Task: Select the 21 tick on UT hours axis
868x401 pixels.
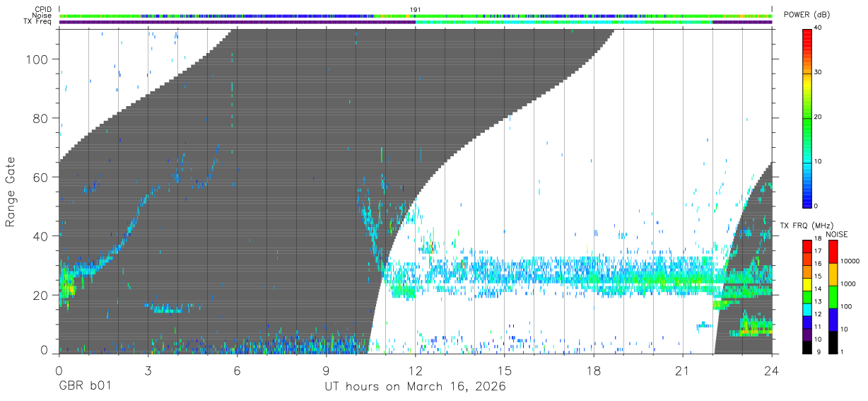Action: click(x=683, y=370)
